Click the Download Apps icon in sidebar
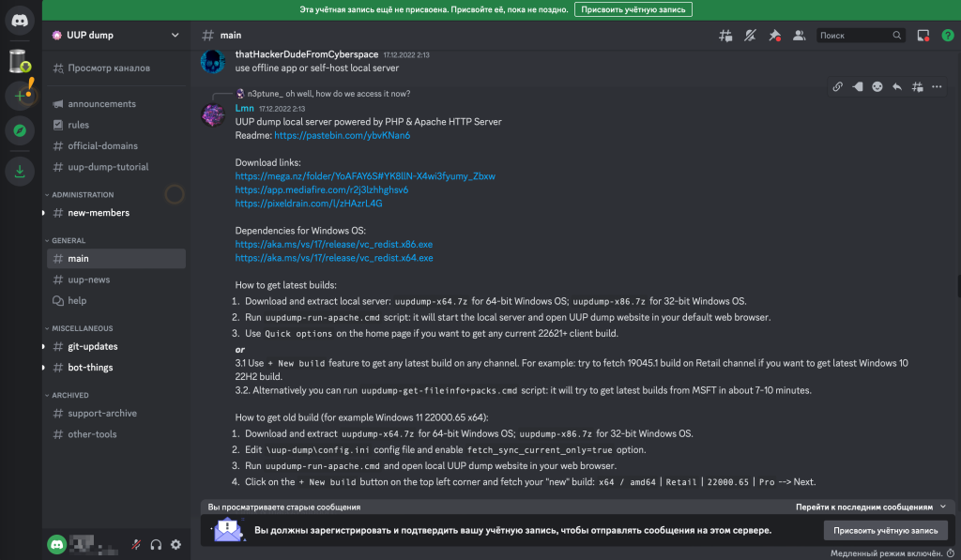The width and height of the screenshot is (961, 560). (20, 171)
